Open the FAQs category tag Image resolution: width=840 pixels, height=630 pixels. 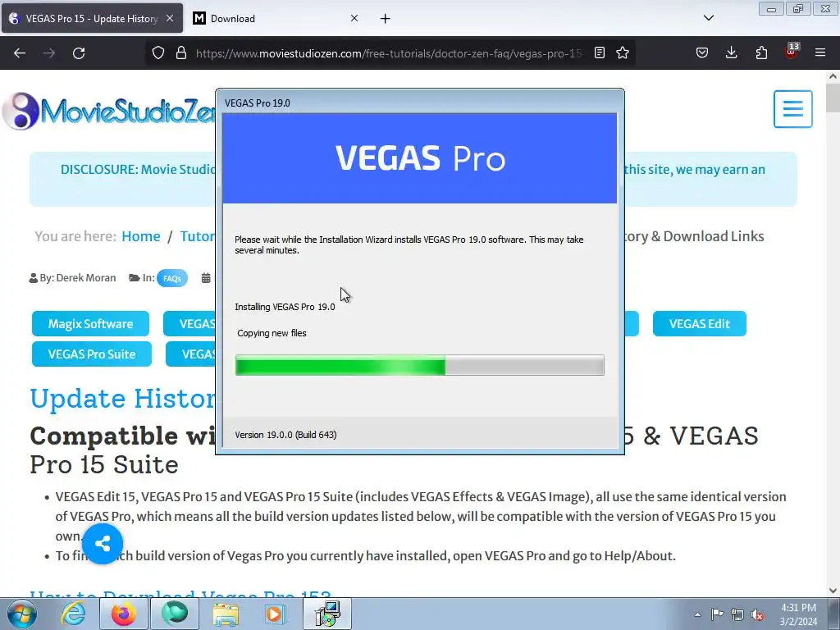tap(172, 279)
